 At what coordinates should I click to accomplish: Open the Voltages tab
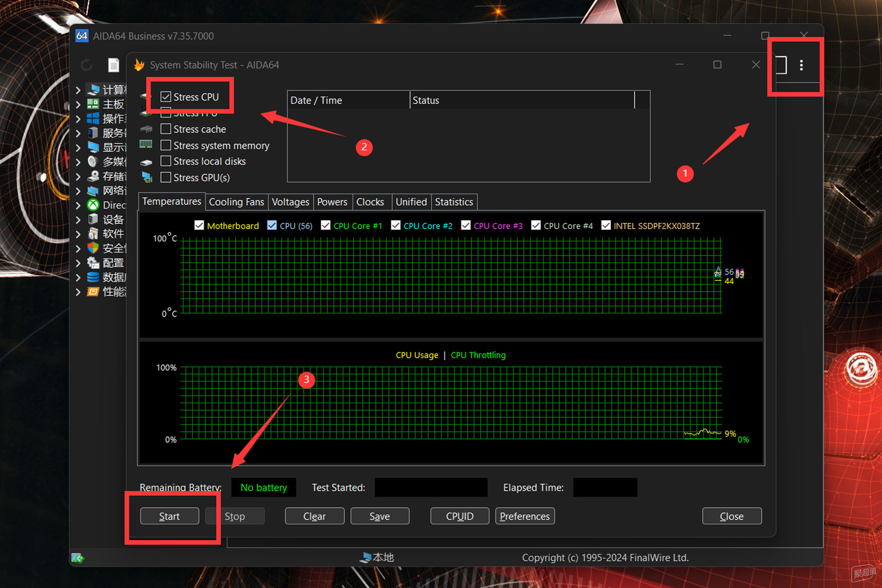[x=290, y=202]
